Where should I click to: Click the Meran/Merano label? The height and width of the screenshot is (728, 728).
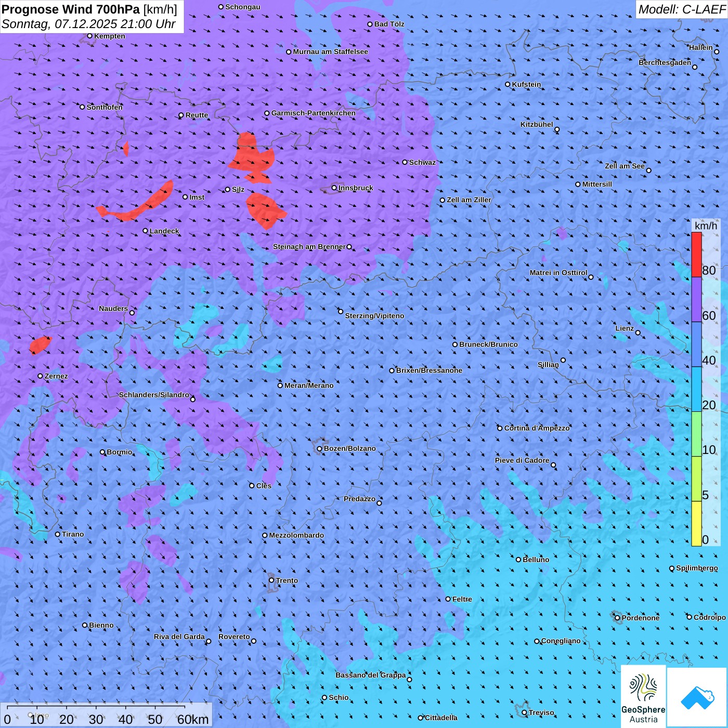point(309,385)
